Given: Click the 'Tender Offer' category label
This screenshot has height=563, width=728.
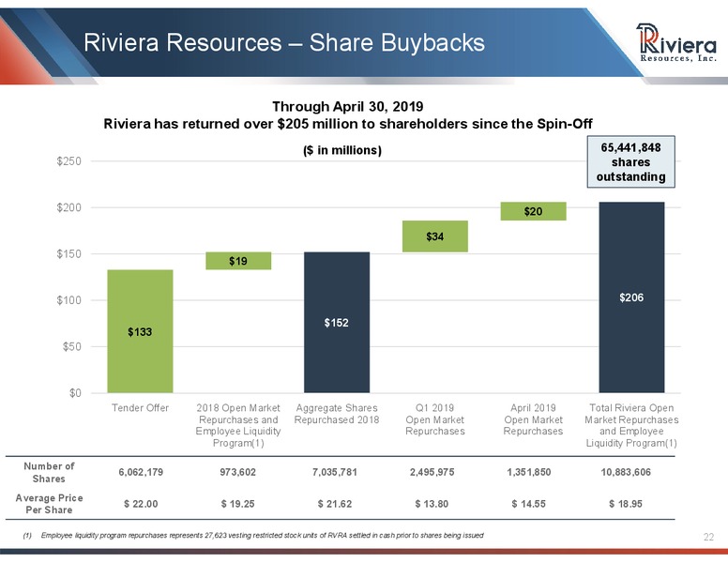Looking at the screenshot, I should (x=140, y=408).
